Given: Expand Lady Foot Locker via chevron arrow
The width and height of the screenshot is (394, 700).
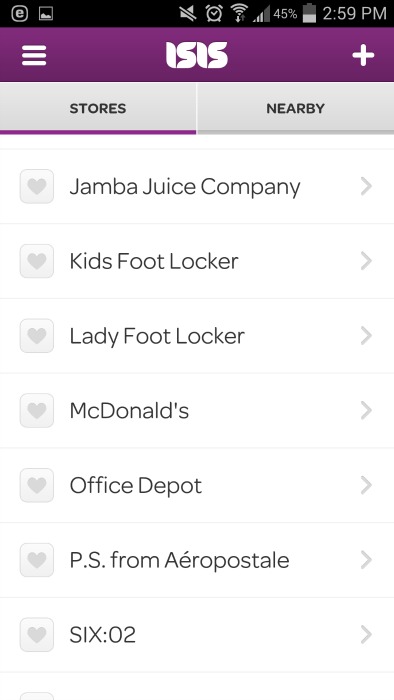Looking at the screenshot, I should pos(366,336).
